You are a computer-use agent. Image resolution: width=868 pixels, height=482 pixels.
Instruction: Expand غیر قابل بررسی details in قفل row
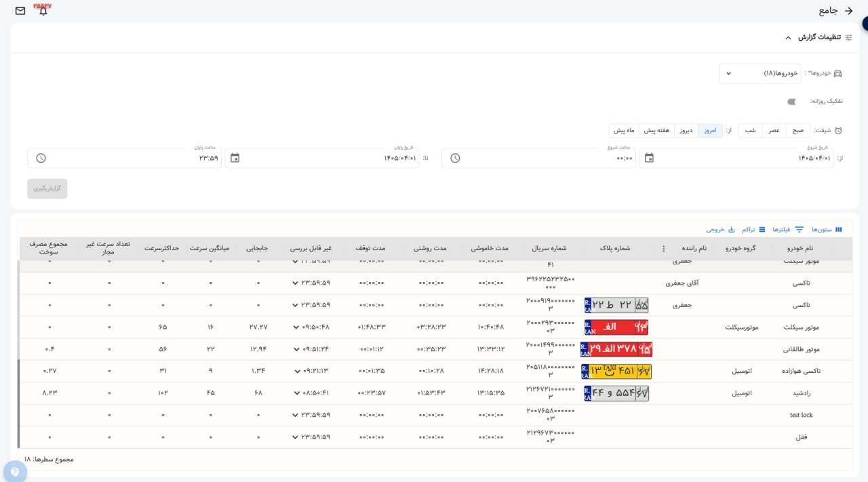pyautogui.click(x=296, y=437)
